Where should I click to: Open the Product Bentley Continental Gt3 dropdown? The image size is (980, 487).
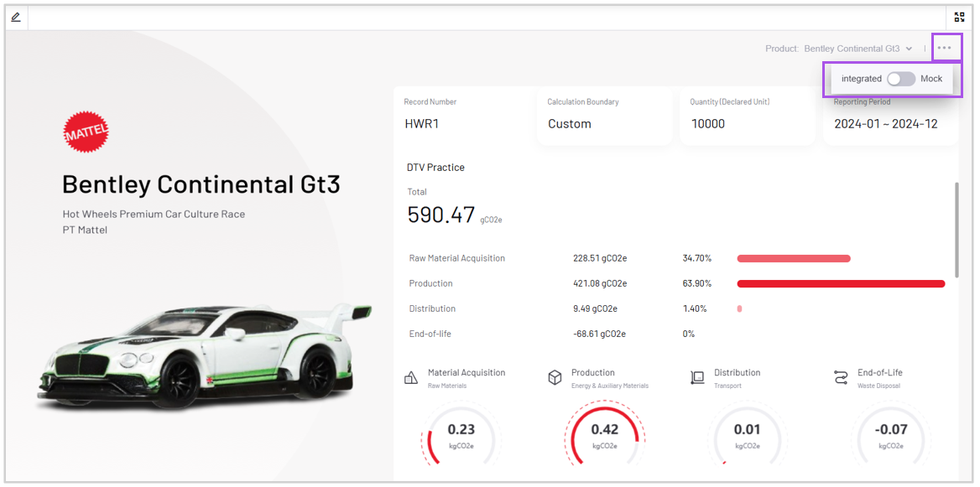pos(857,49)
